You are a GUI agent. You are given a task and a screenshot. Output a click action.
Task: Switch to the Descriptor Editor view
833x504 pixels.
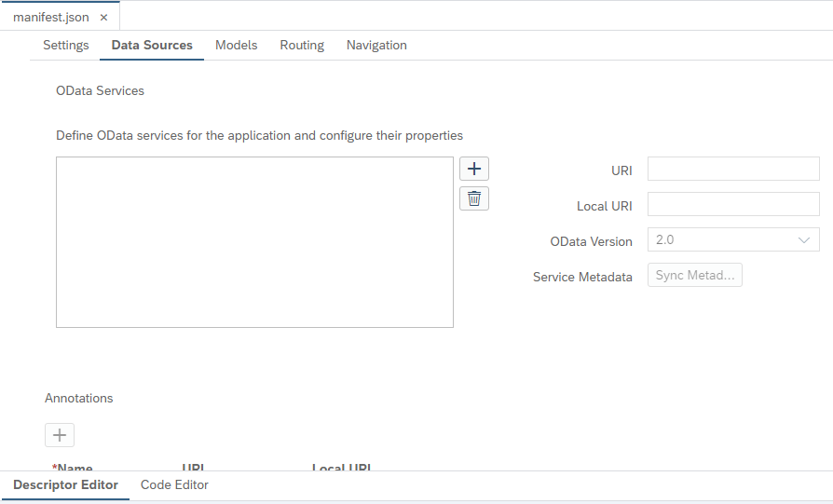pyautogui.click(x=65, y=484)
